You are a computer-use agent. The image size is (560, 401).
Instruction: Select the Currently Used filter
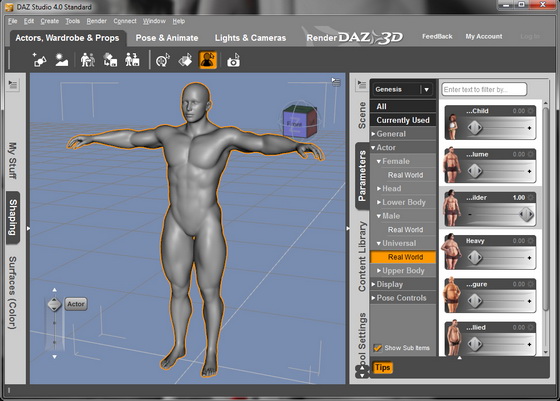(403, 120)
